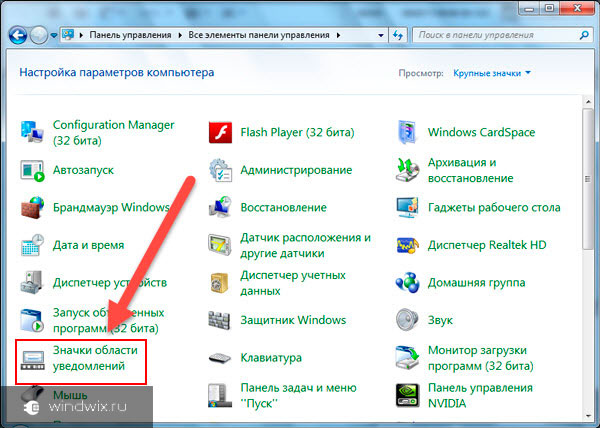The height and width of the screenshot is (428, 600).
Task: Open Дата и время link
Action: pos(88,245)
